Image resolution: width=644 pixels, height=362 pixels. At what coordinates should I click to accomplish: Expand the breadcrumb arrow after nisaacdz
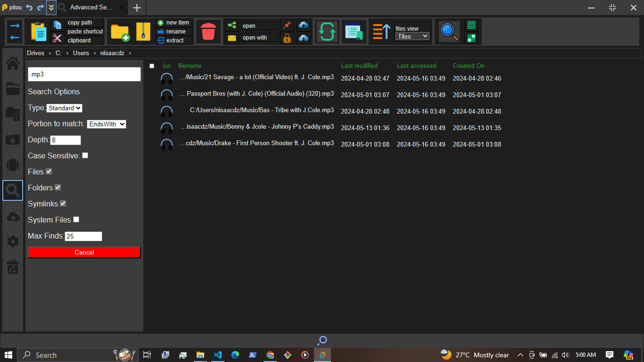[130, 53]
